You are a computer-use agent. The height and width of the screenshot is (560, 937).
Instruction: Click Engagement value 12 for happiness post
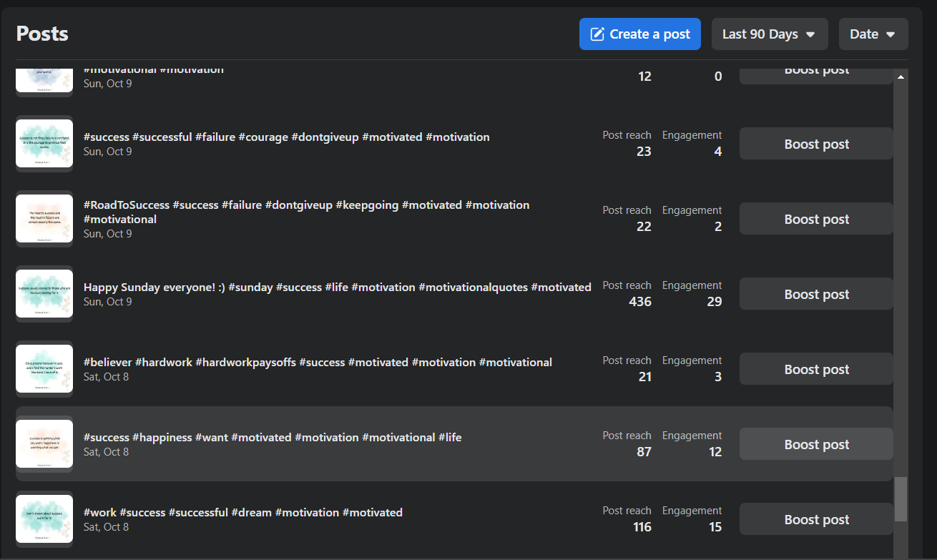click(715, 452)
